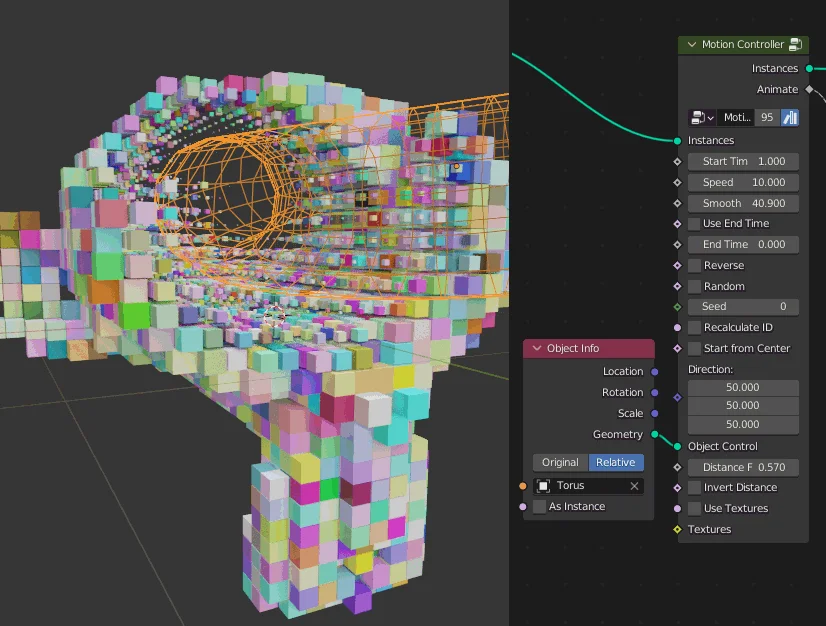Click the Seed value button
Screen dimensions: 826x626
(x=743, y=306)
